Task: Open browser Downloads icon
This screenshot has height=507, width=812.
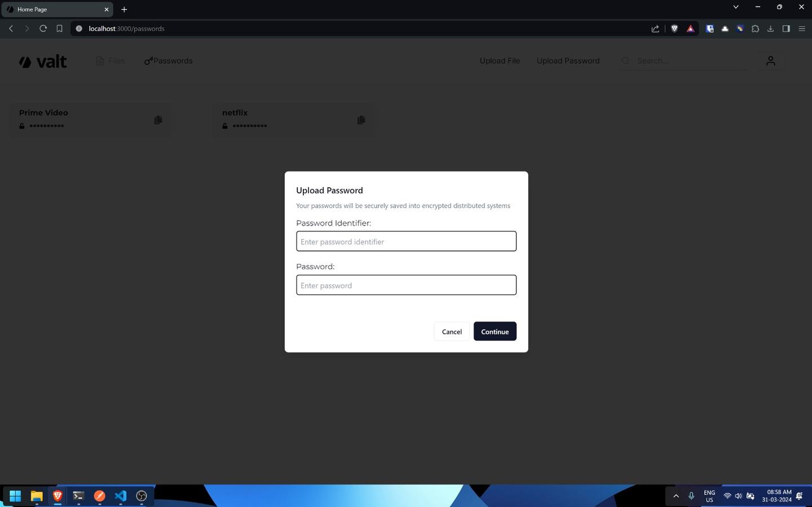Action: pos(770,29)
